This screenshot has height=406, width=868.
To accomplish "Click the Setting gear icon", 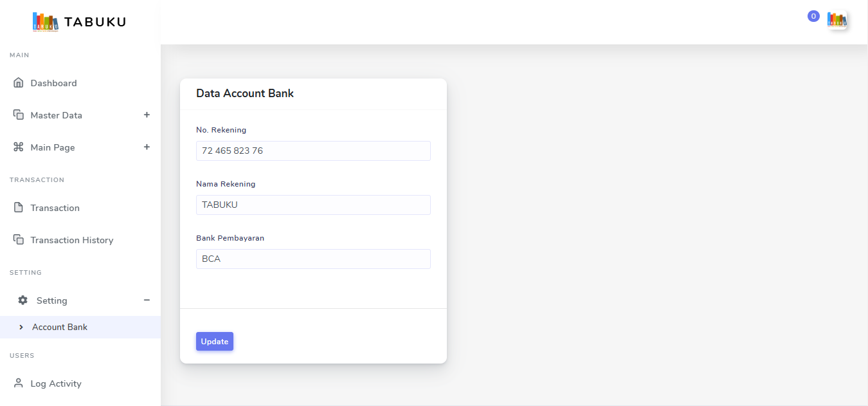I will (x=23, y=300).
